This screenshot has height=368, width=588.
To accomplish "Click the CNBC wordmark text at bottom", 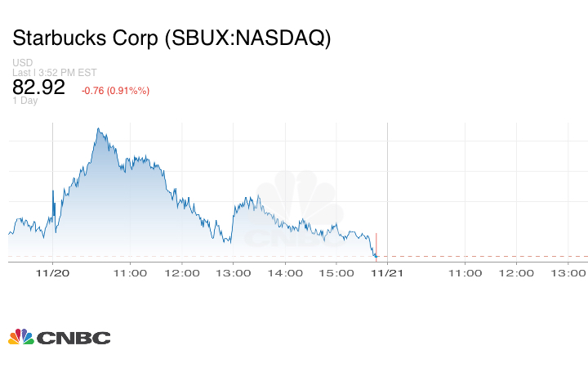I will (x=72, y=337).
